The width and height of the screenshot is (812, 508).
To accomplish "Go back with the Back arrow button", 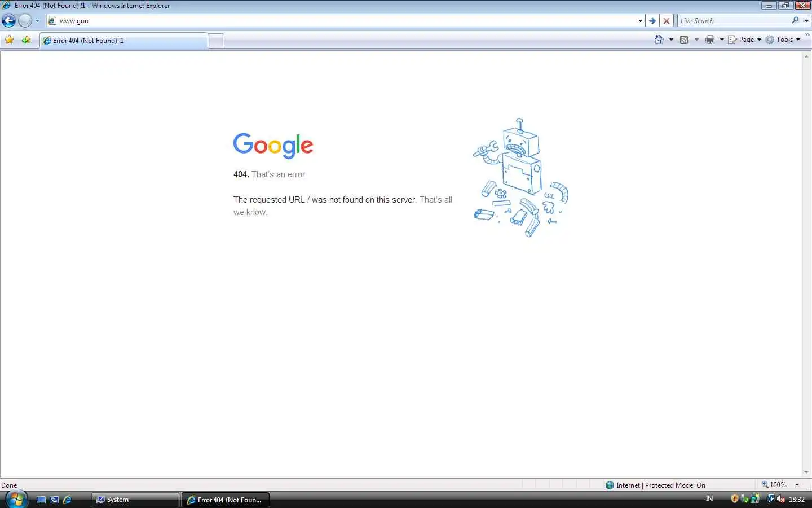I will 8,21.
